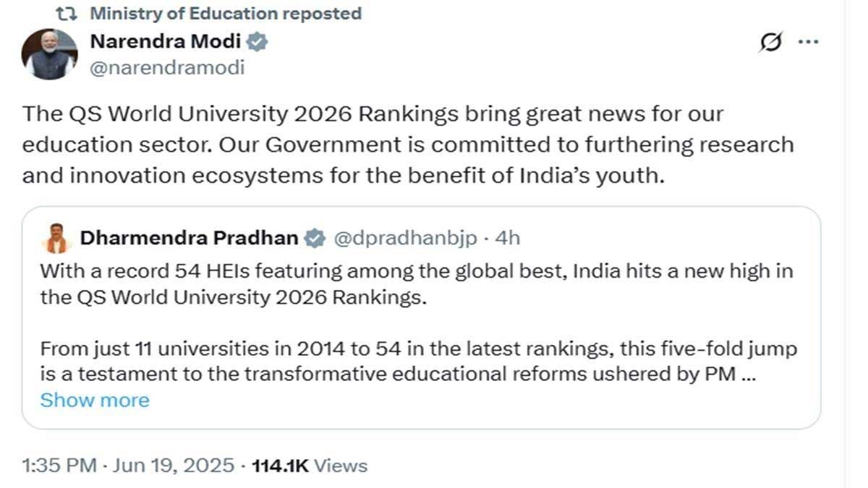Click Dharmendra Pradhan's avatar thumbnail

(57, 236)
